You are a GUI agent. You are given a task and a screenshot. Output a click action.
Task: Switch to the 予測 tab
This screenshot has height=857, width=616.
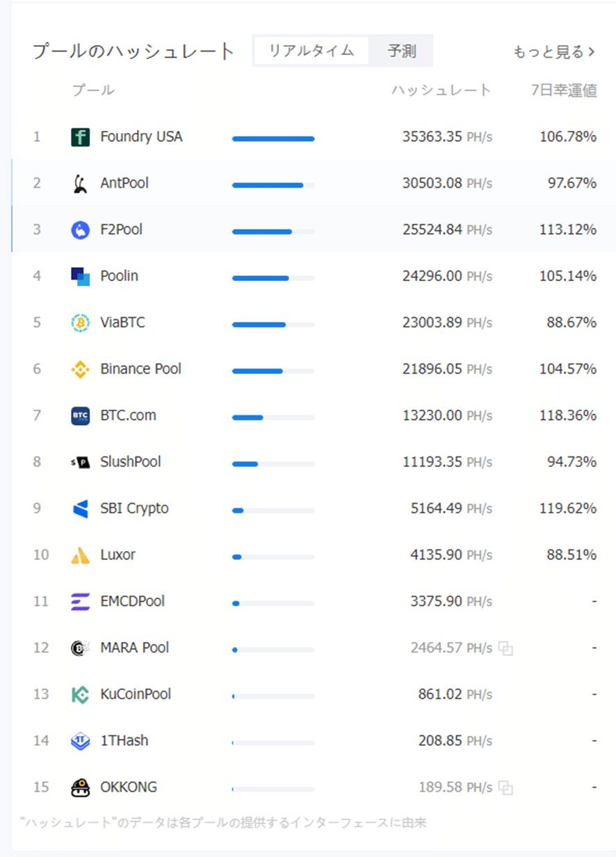[402, 51]
